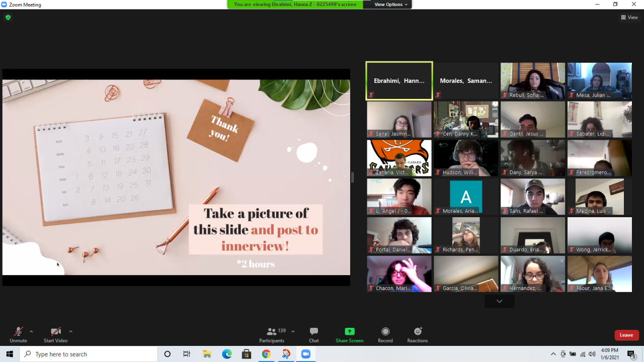Select the Portal, Daniel video tile
Image resolution: width=644 pixels, height=362 pixels.
(399, 235)
